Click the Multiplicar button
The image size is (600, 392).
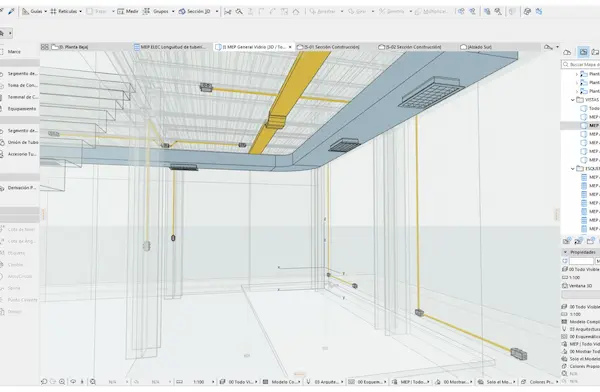(431, 11)
